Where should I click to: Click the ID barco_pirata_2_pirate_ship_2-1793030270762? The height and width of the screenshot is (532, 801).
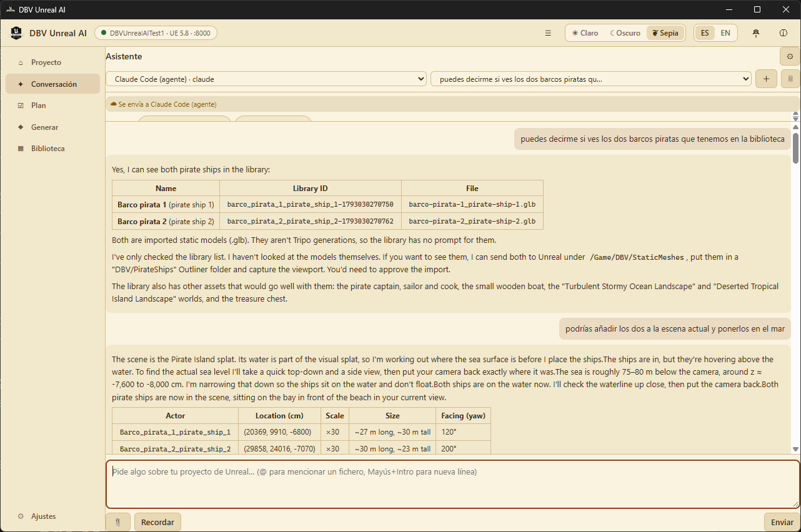click(x=311, y=221)
